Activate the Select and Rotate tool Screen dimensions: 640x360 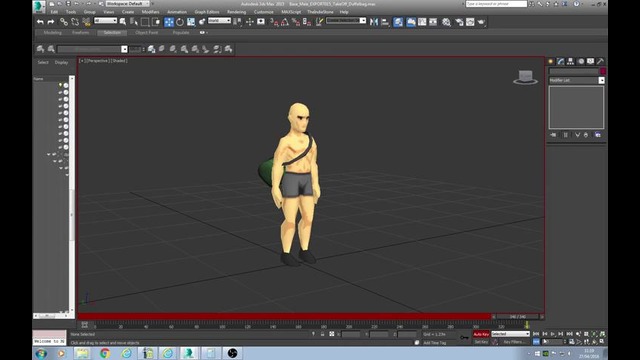pyautogui.click(x=180, y=22)
